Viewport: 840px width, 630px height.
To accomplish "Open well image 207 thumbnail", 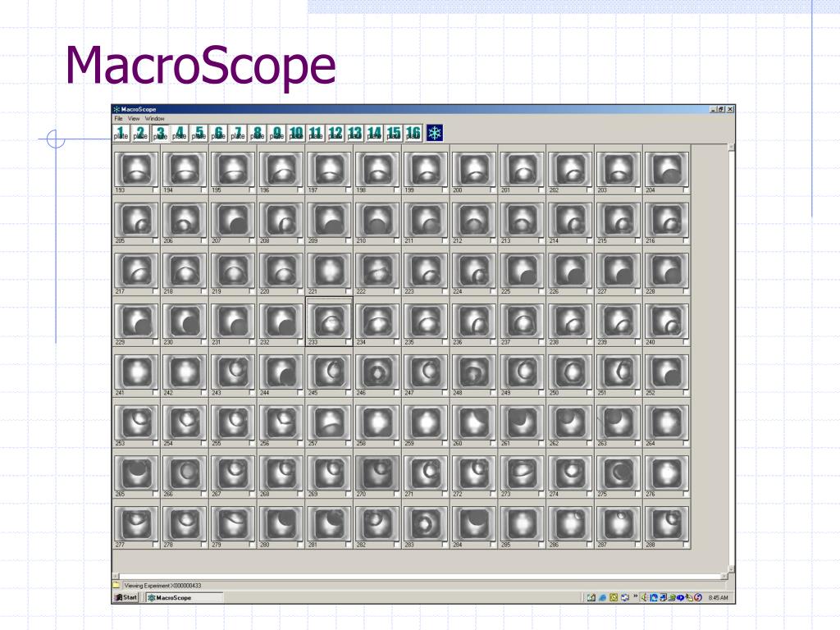I will coord(232,220).
